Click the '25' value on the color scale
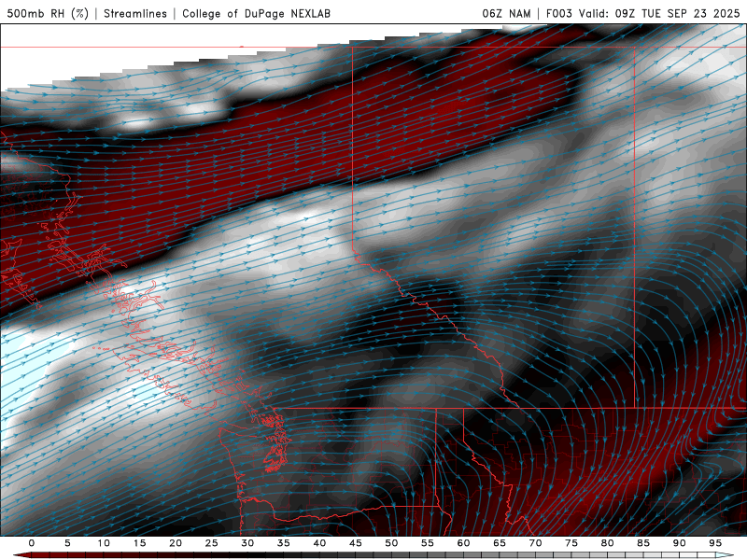747x560 pixels. [211, 543]
